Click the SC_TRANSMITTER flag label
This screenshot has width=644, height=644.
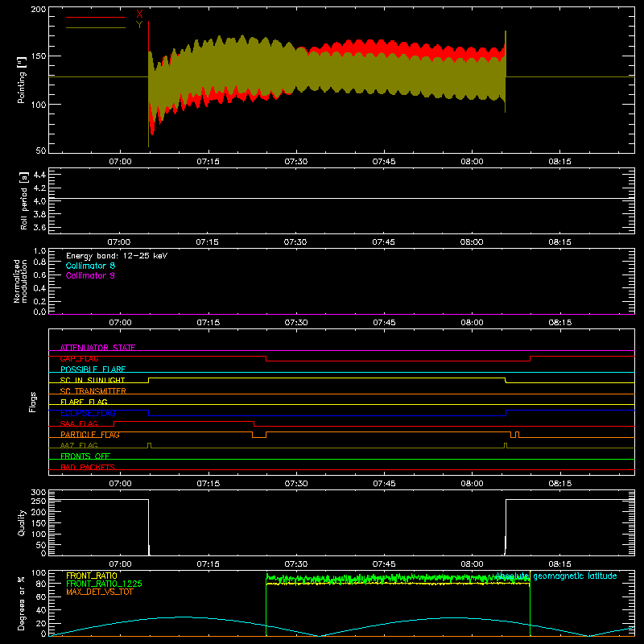tap(93, 391)
